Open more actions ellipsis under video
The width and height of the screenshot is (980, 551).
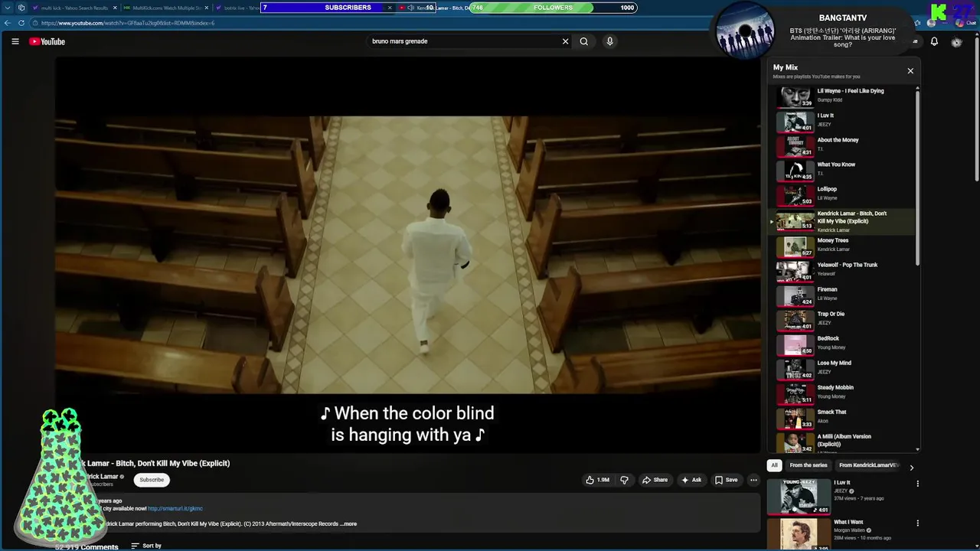(x=753, y=480)
